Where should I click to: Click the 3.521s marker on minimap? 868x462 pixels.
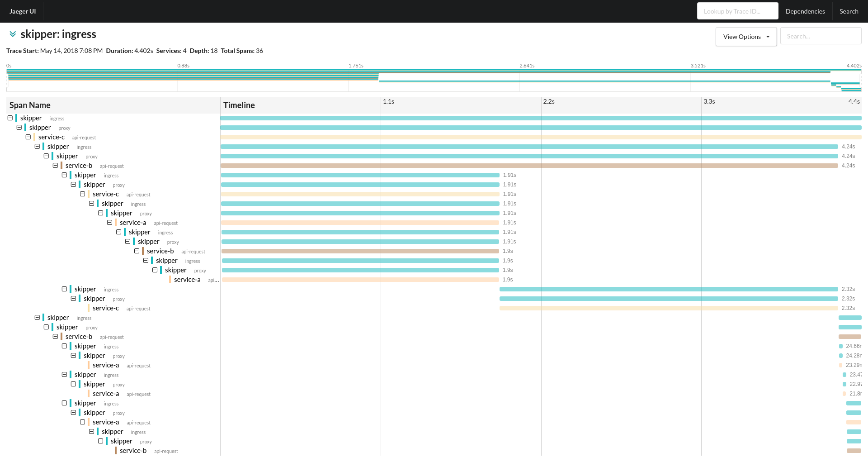(698, 66)
